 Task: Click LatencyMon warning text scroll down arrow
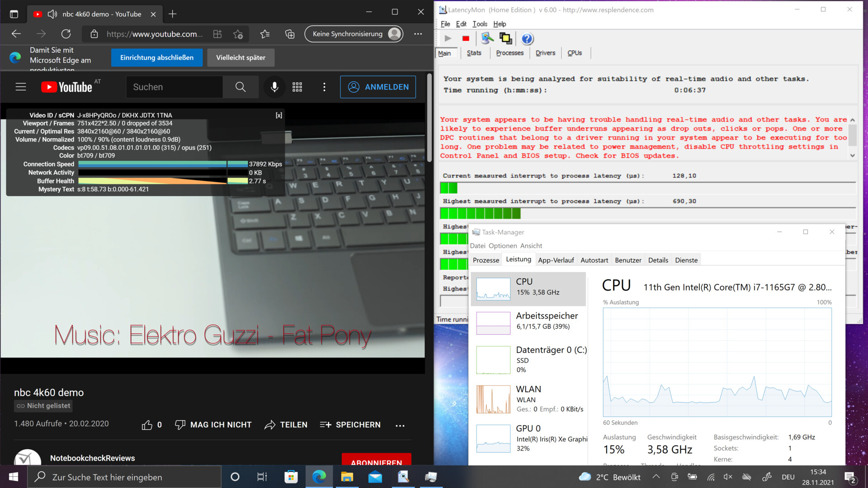[852, 155]
